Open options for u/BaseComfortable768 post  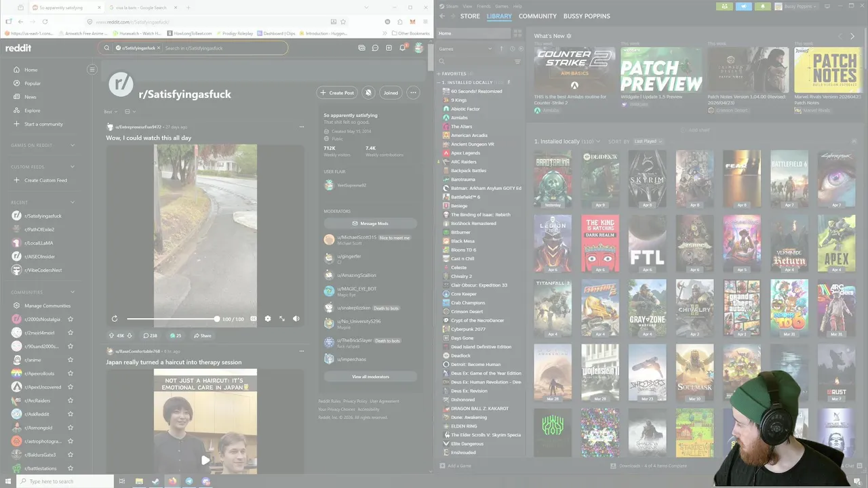pyautogui.click(x=302, y=351)
